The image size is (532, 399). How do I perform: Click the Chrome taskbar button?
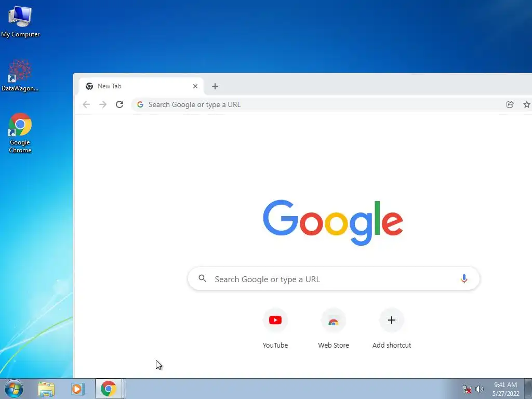[x=109, y=389]
